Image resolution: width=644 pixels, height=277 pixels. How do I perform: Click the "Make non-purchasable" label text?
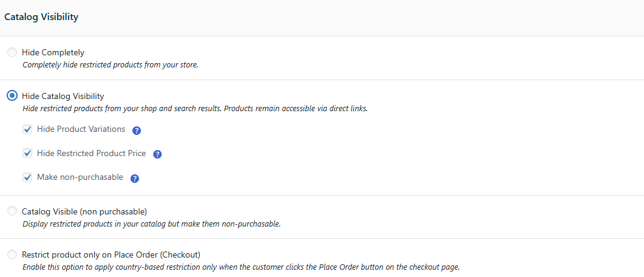80,177
